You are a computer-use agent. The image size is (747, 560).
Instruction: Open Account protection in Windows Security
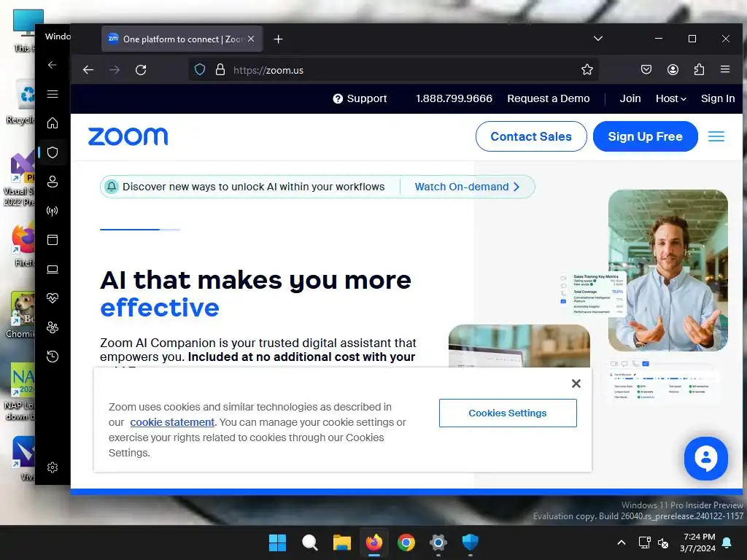[53, 182]
